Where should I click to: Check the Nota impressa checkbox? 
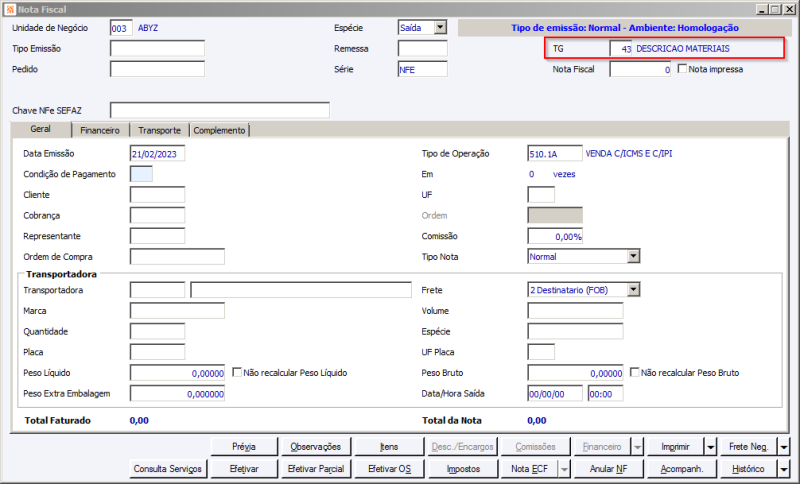[x=682, y=68]
